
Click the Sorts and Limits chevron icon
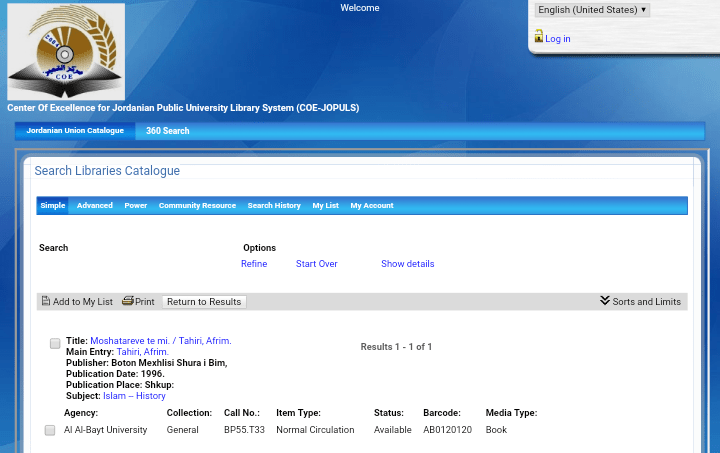click(605, 300)
